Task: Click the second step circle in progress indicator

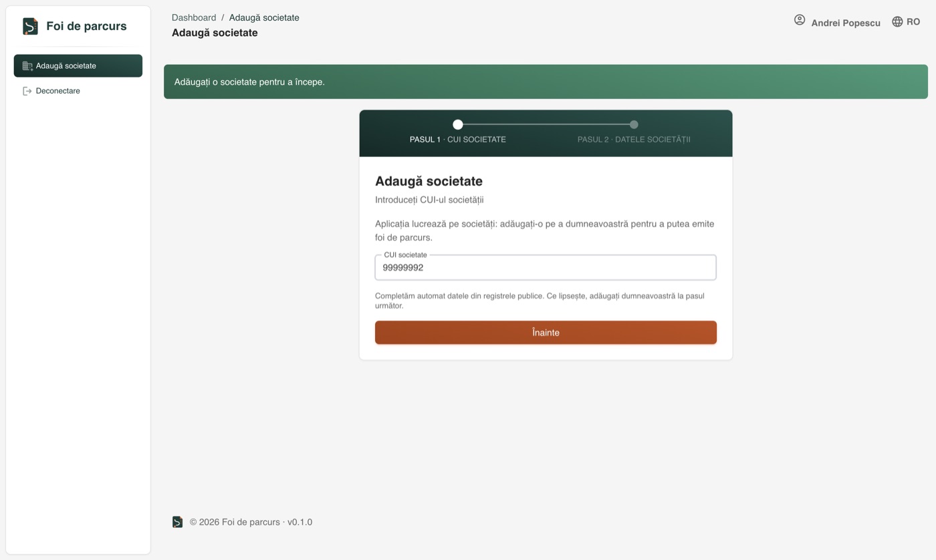Action: pyautogui.click(x=634, y=124)
